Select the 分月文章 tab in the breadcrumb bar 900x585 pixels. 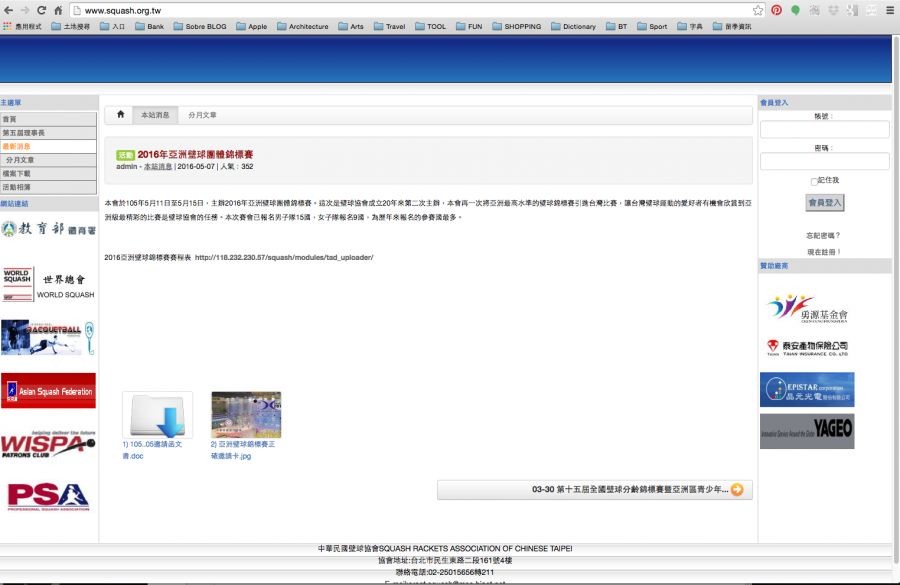(x=202, y=115)
